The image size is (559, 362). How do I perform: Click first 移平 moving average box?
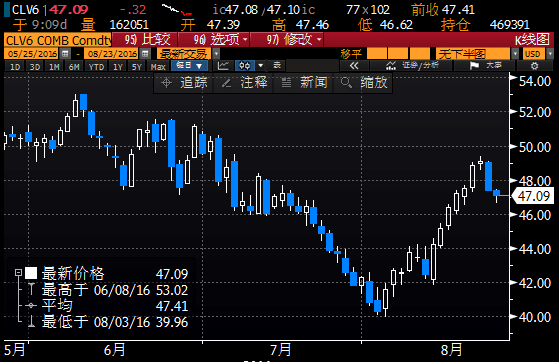[376, 54]
